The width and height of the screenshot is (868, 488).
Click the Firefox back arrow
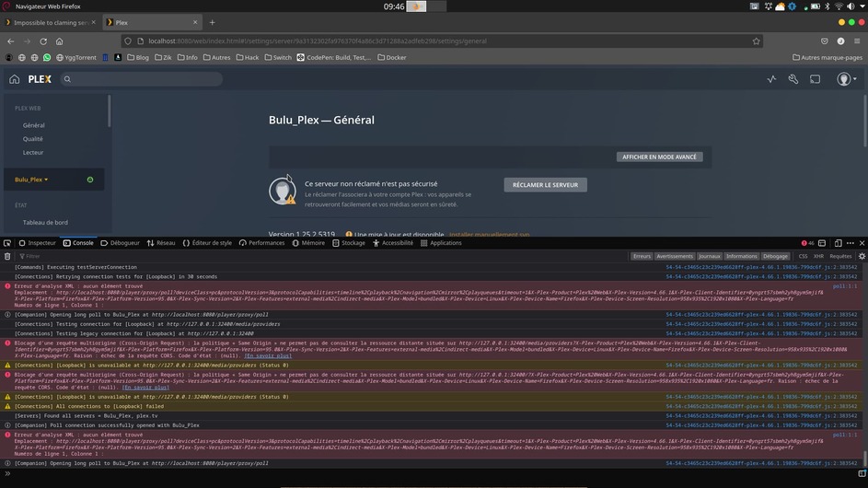click(11, 41)
